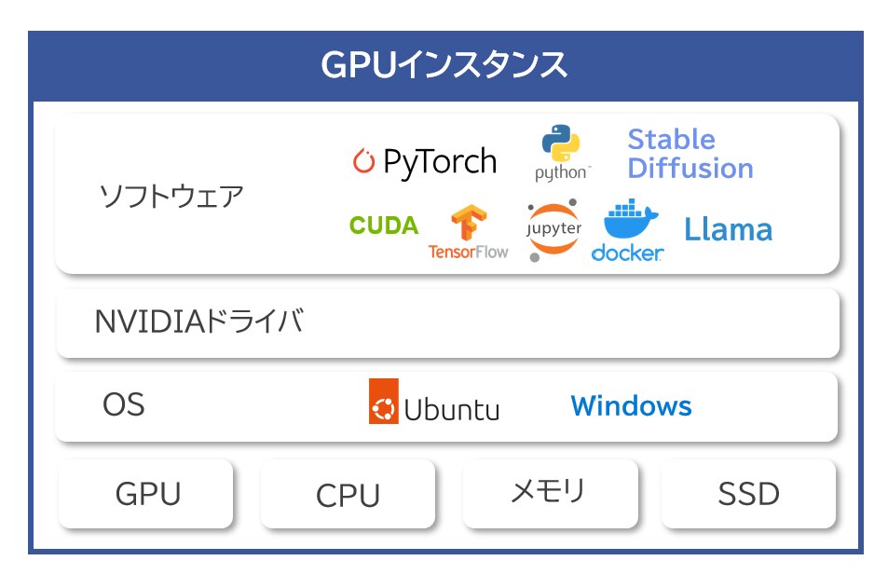Image resolution: width=888 pixels, height=588 pixels.
Task: Click the PyTorch logo
Action: pos(424,161)
